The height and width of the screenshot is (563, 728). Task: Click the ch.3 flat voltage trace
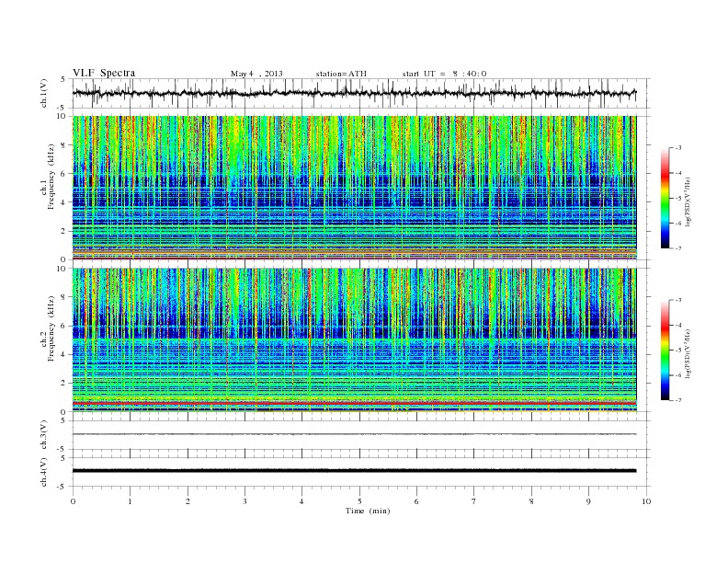[x=354, y=434]
